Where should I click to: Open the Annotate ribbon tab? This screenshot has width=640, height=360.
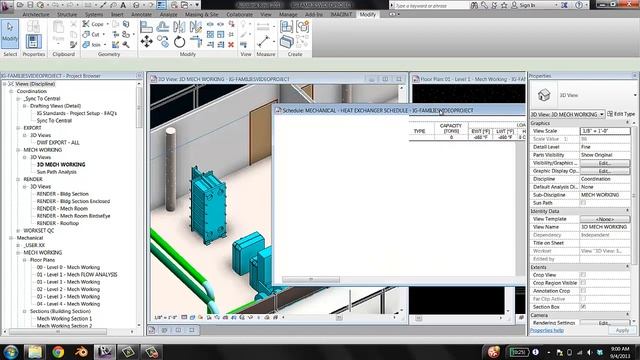coord(142,14)
